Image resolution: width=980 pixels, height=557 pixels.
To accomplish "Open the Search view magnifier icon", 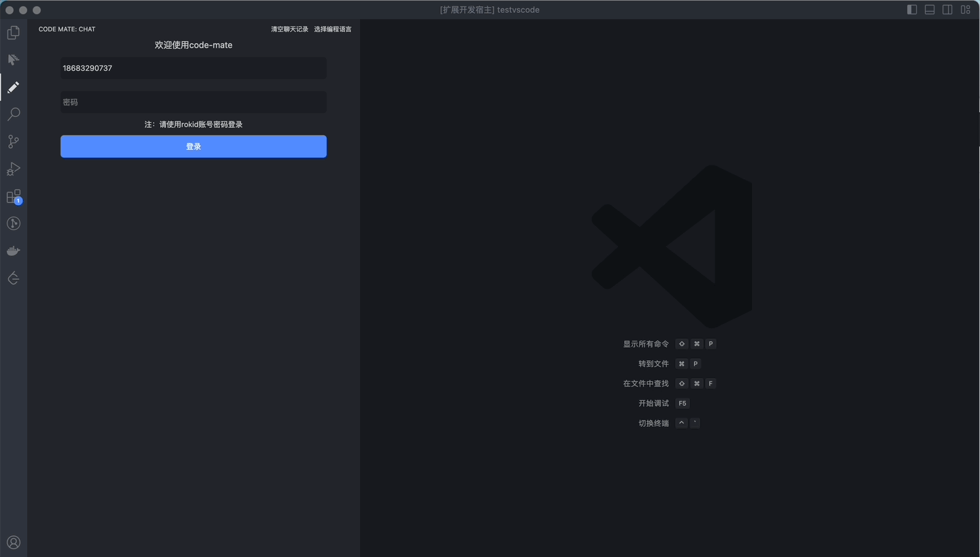I will [14, 114].
